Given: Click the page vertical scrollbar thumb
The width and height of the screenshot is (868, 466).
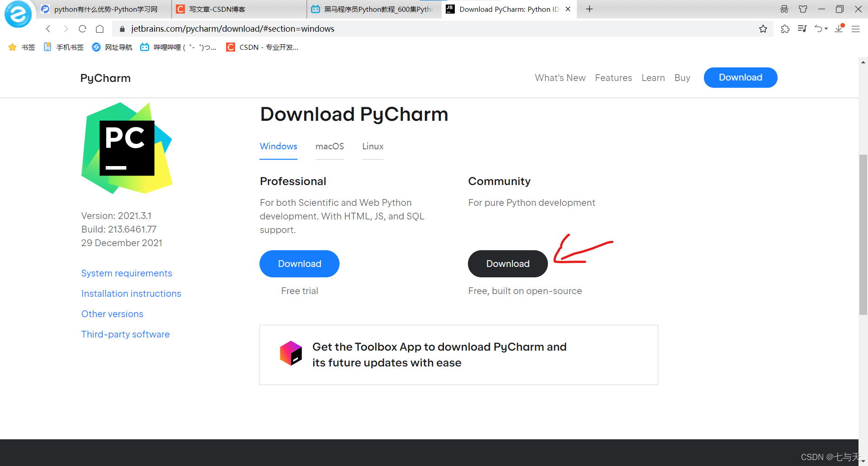Looking at the screenshot, I should pos(863,234).
